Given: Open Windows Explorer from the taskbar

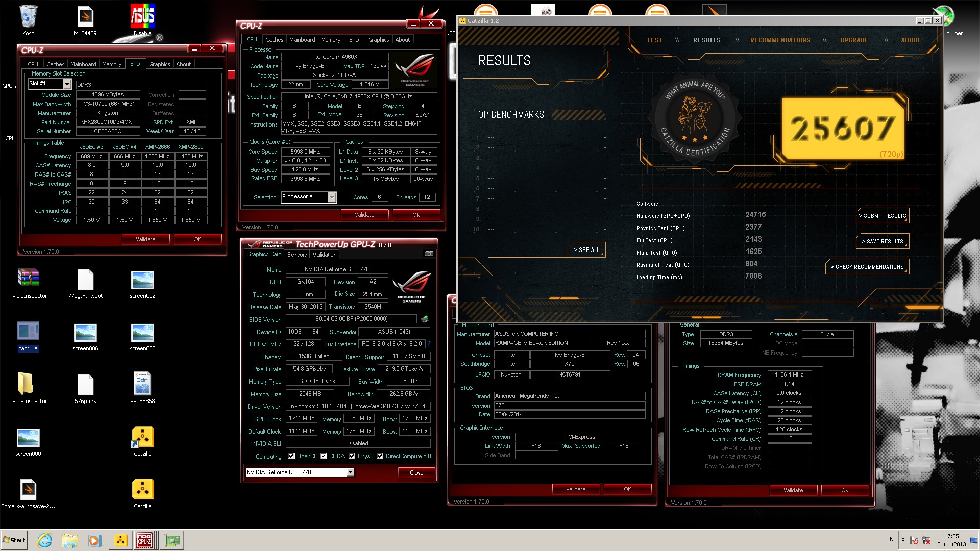Looking at the screenshot, I should (x=70, y=540).
